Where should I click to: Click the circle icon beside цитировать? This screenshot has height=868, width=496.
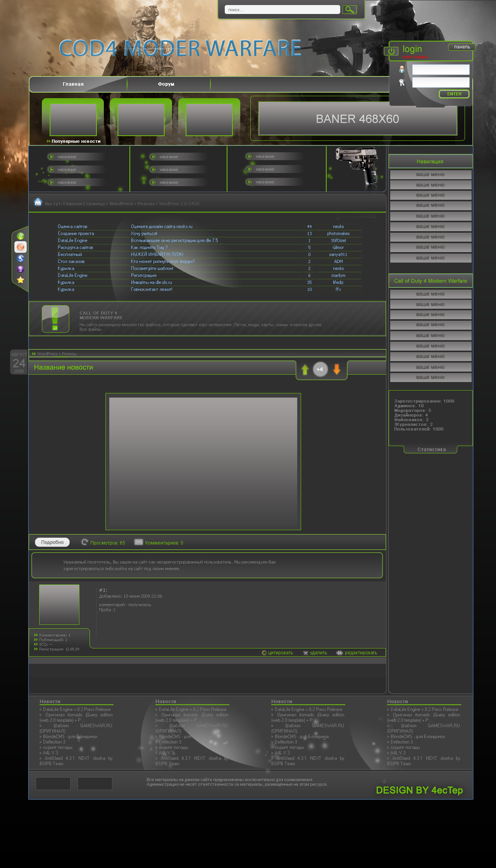click(x=264, y=653)
